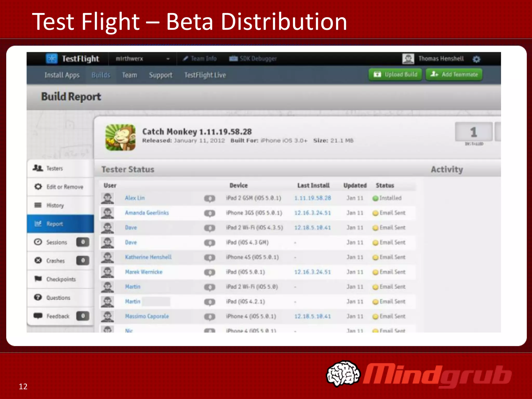
Task: Open Massimo Caporale's tester profile link
Action: pos(147,316)
